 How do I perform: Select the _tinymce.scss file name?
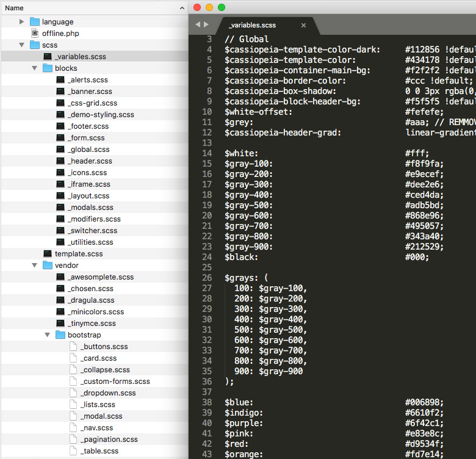pos(92,323)
